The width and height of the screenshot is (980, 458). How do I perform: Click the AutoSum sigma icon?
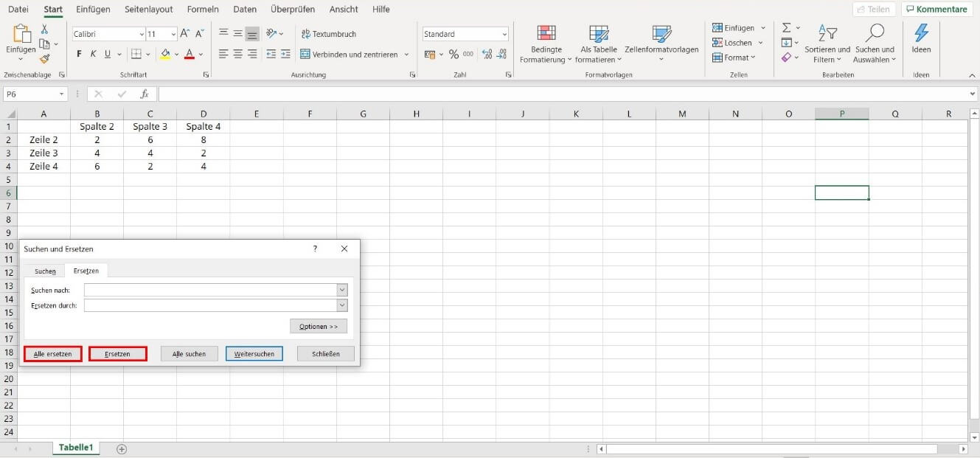click(x=786, y=28)
